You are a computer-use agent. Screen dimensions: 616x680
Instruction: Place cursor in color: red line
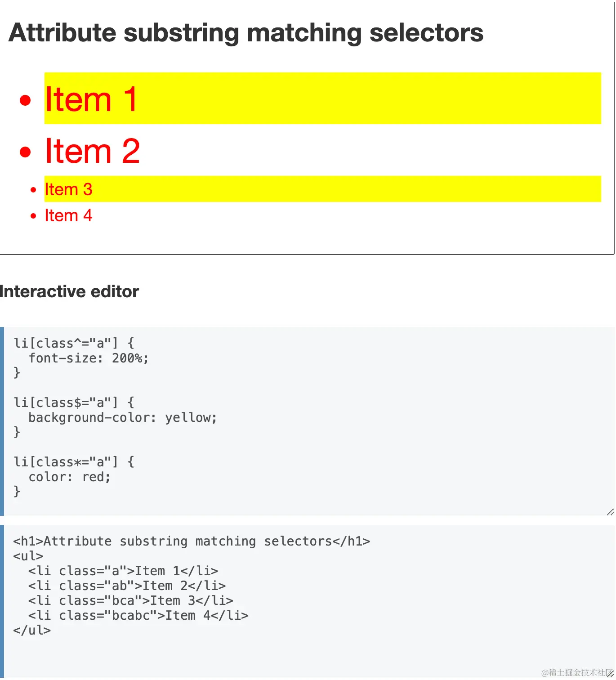pos(70,477)
